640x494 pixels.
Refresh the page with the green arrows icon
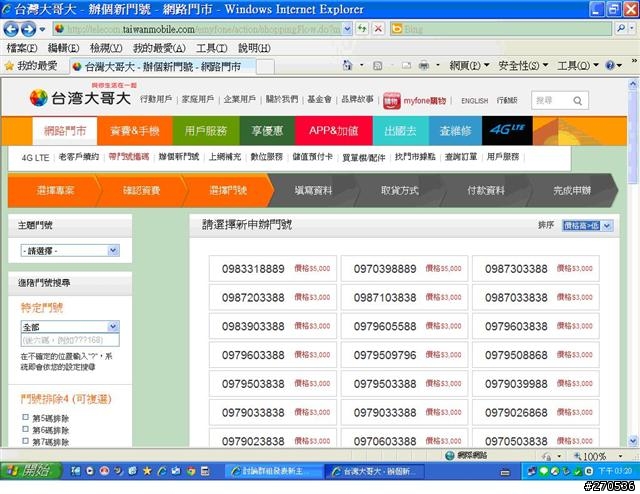tap(362, 29)
